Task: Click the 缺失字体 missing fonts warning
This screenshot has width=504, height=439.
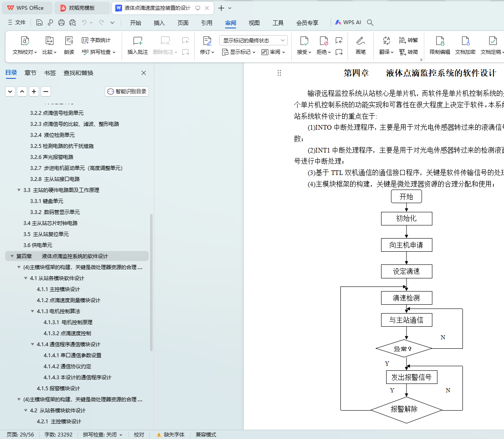Action: 170,434
